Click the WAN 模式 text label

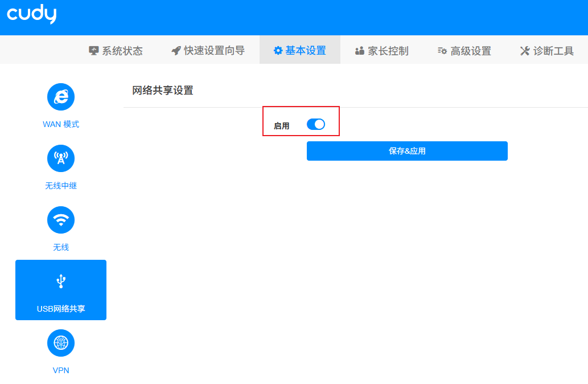click(61, 124)
